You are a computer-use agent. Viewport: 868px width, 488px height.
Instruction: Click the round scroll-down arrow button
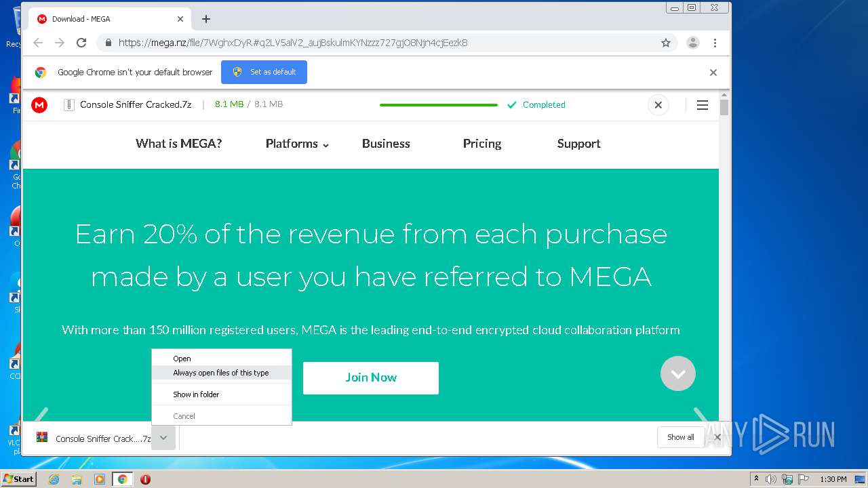pos(678,373)
